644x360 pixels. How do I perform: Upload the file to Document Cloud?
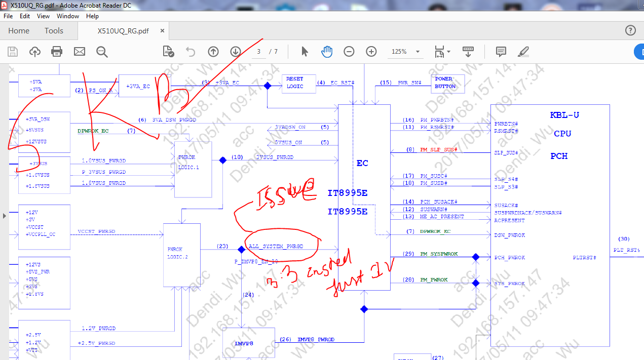pyautogui.click(x=35, y=51)
